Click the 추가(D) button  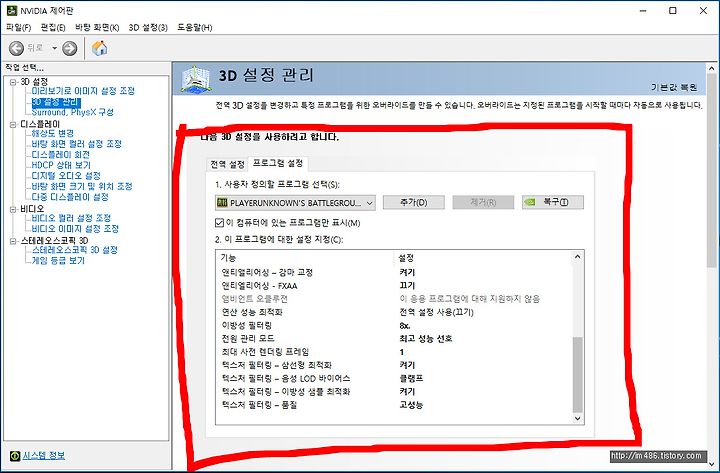[414, 202]
